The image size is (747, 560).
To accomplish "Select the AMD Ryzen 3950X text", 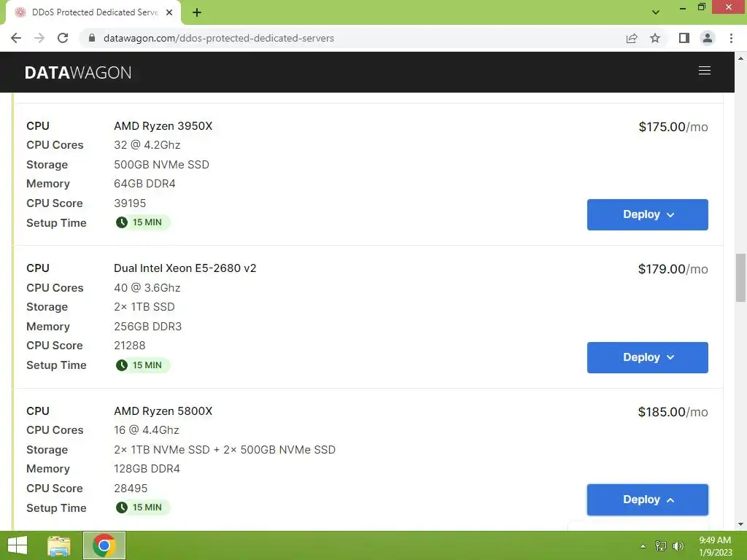I will 163,125.
